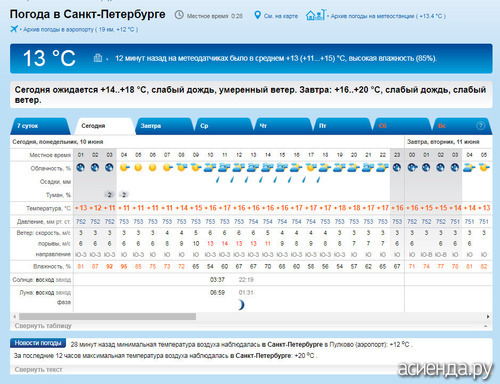The height and width of the screenshot is (384, 500).
Task: Click the gust value 10
Action: click(196, 244)
